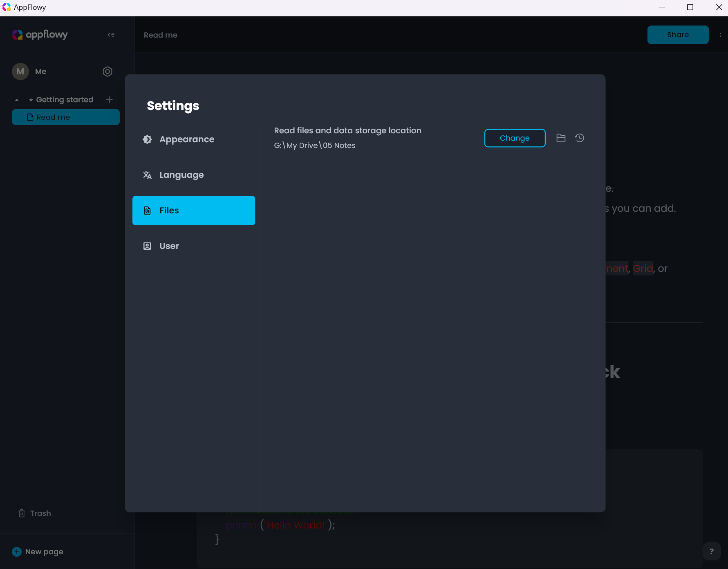The image size is (728, 569).
Task: Open the help question mark button
Action: pos(711,551)
